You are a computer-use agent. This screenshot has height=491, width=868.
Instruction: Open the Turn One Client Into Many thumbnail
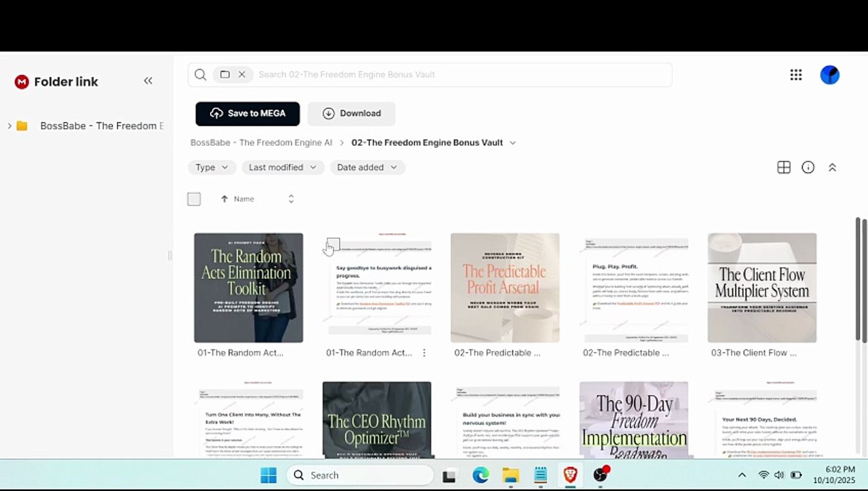(248, 420)
